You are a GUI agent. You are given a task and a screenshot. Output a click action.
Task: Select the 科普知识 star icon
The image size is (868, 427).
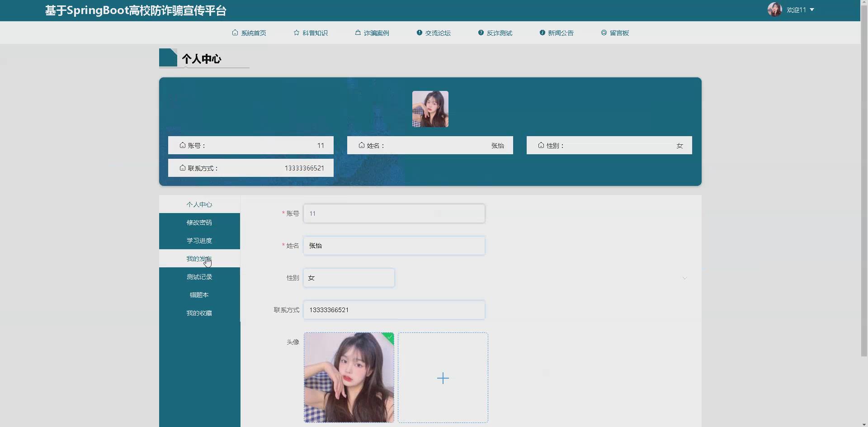click(296, 33)
